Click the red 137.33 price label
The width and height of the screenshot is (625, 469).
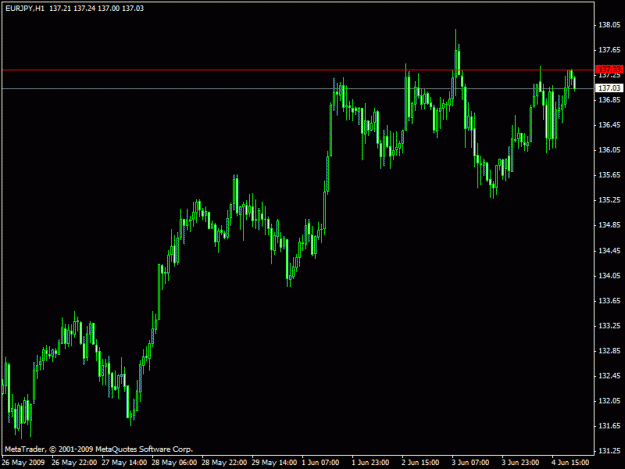[x=609, y=69]
